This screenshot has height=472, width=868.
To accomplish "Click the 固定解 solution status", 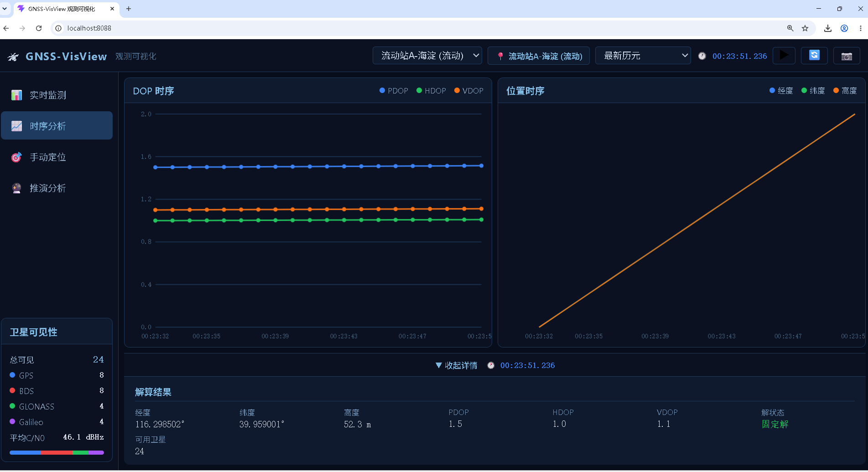I will pyautogui.click(x=775, y=424).
